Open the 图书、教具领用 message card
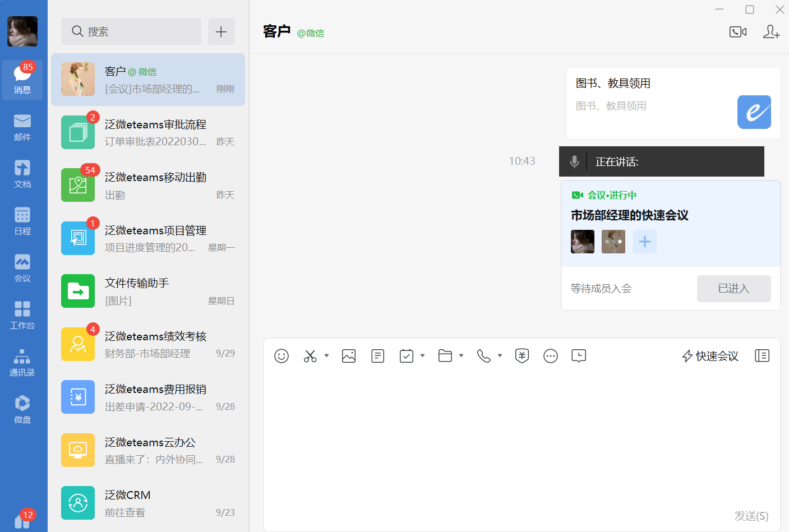The image size is (789, 532). [673, 103]
